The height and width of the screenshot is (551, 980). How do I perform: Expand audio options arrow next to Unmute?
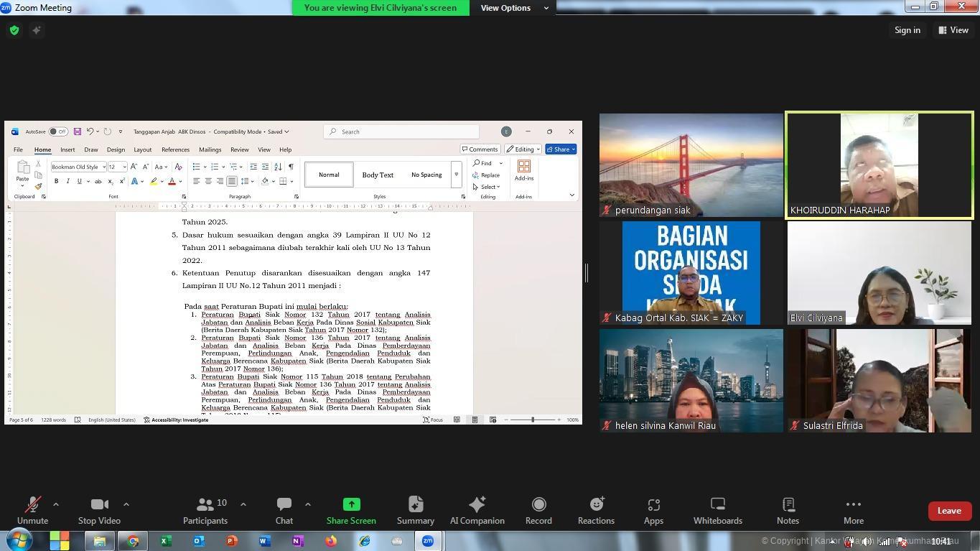pos(56,504)
